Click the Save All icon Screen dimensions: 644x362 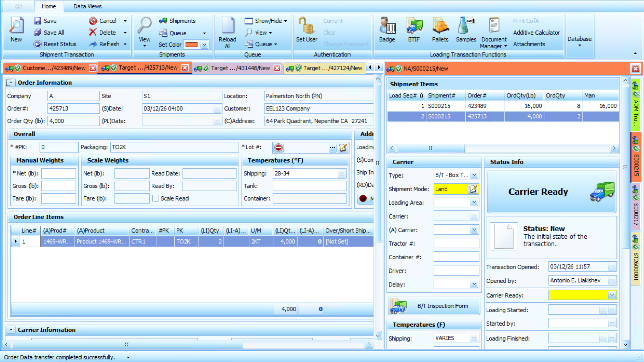click(x=38, y=33)
